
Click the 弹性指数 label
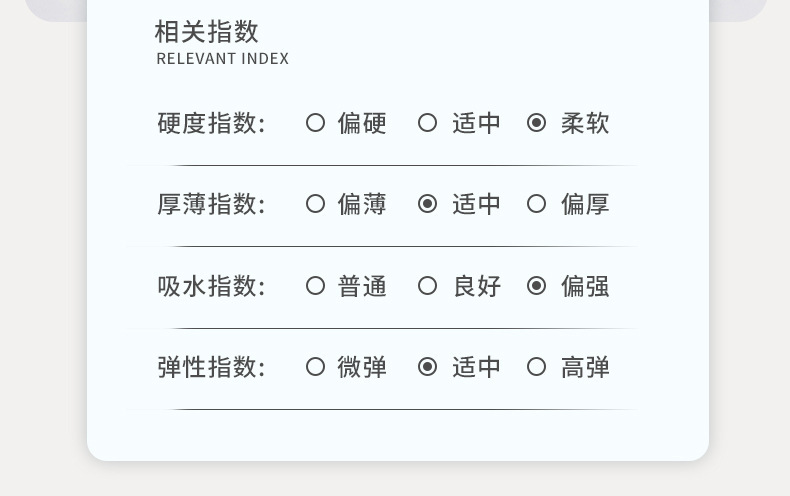(211, 367)
